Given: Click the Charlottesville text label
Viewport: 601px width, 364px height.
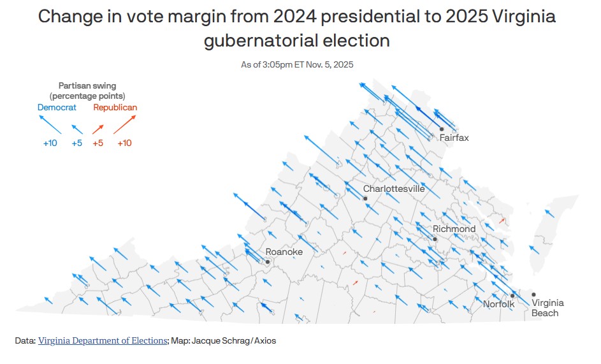Looking at the screenshot, I should point(394,189).
